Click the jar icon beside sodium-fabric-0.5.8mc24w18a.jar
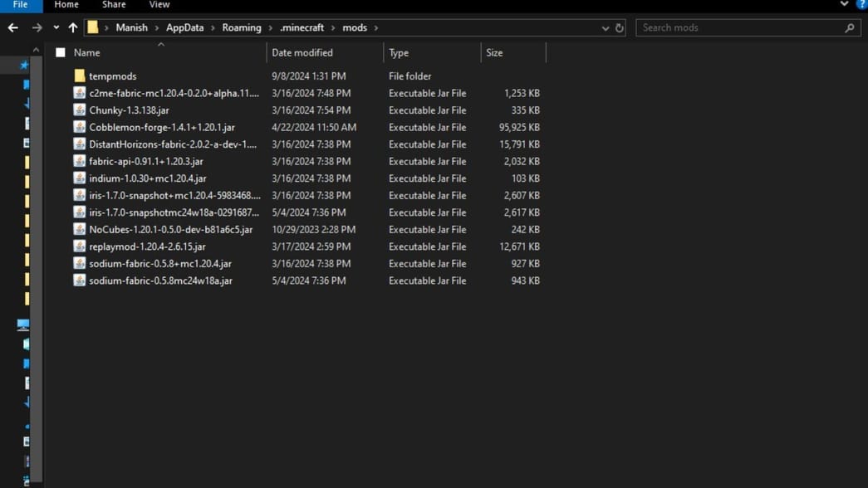Screen dimensions: 868x488 pos(79,281)
